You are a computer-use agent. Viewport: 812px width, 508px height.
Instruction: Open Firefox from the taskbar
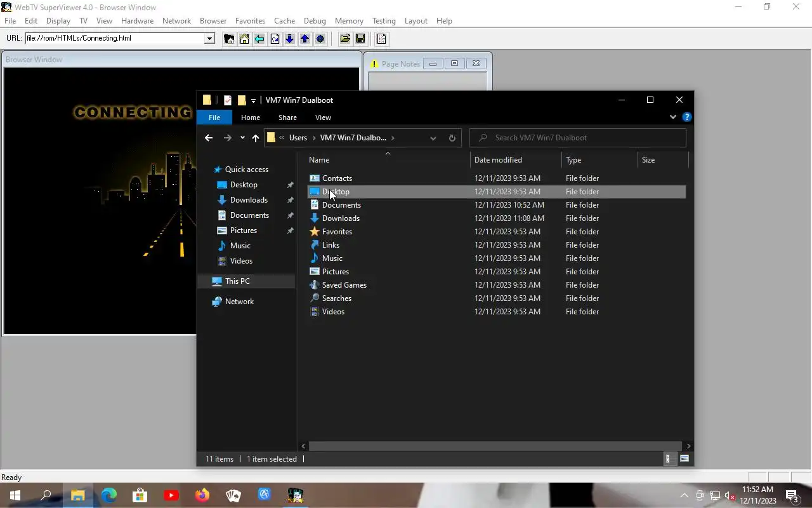tap(202, 495)
